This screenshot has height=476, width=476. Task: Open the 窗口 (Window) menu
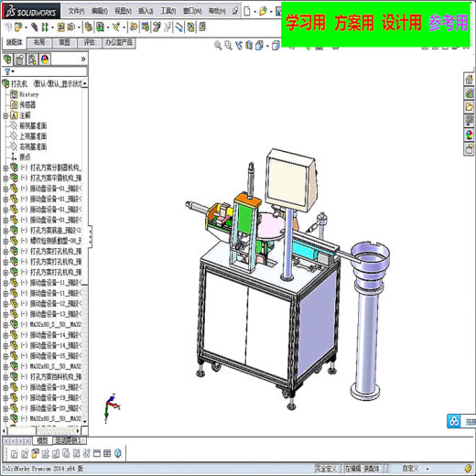pos(192,11)
